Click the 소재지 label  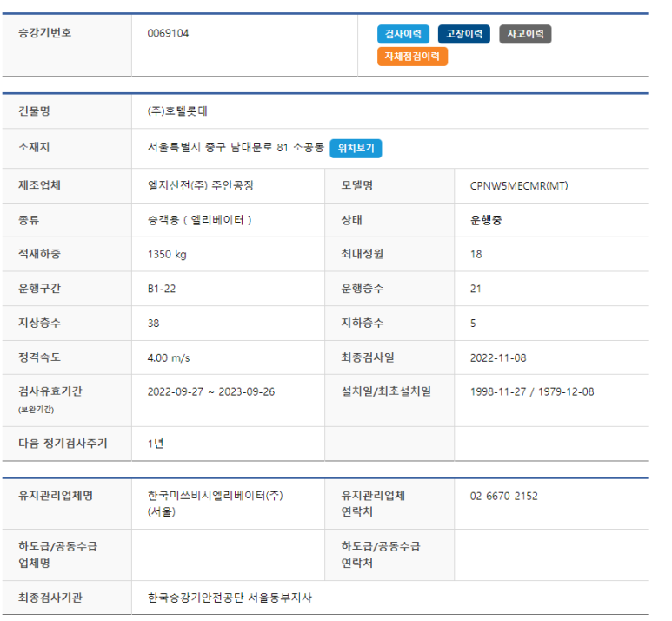coord(34,148)
